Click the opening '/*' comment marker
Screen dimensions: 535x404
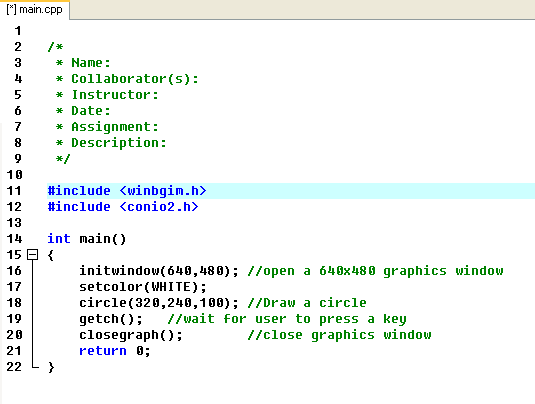coord(55,47)
